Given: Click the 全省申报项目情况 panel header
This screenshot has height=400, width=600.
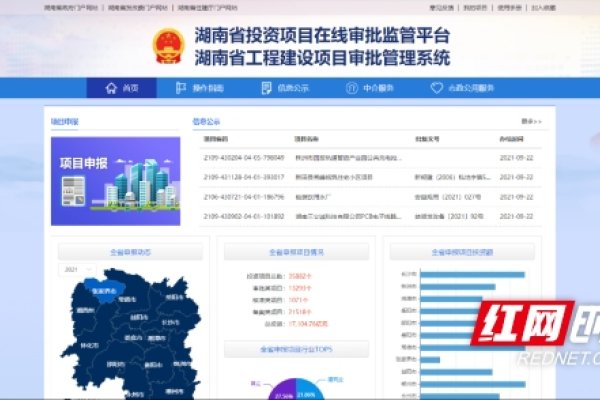Looking at the screenshot, I should [x=297, y=252].
